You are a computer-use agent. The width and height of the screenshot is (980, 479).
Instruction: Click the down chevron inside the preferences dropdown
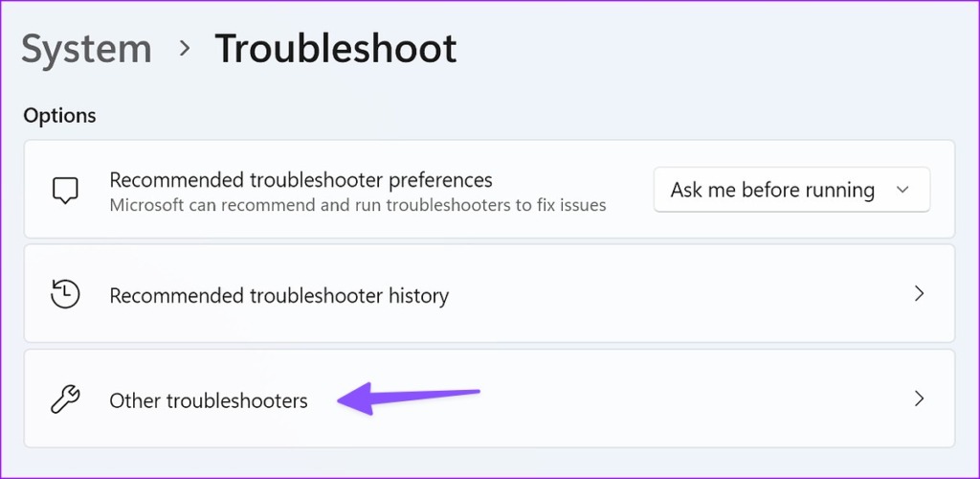(902, 190)
